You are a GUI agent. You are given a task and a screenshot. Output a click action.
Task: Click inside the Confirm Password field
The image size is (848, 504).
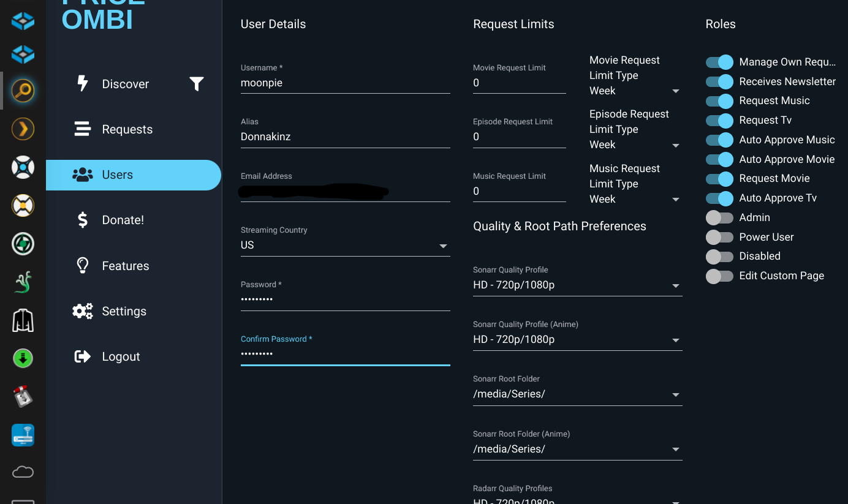point(345,353)
